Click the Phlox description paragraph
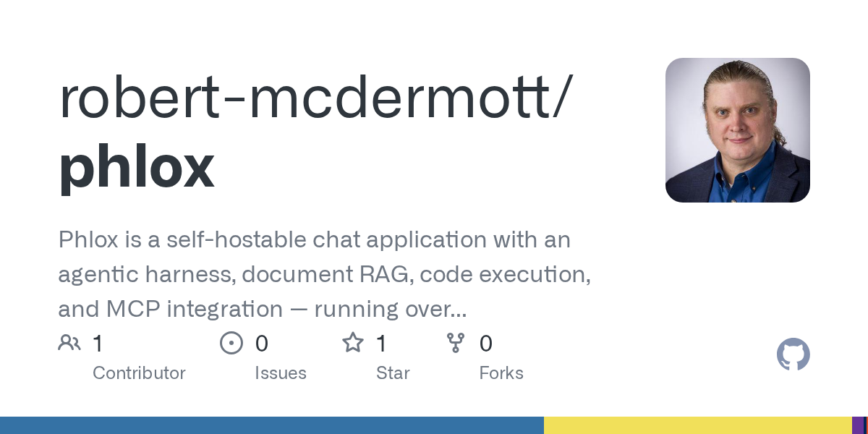 [x=325, y=274]
